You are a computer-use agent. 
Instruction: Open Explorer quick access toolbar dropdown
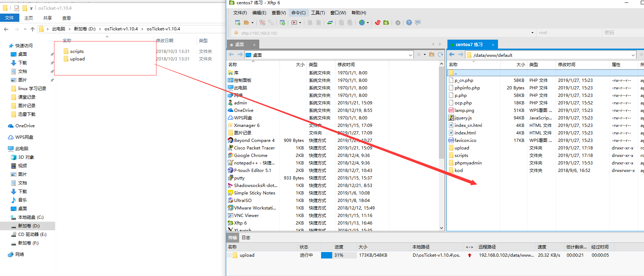pyautogui.click(x=31, y=8)
